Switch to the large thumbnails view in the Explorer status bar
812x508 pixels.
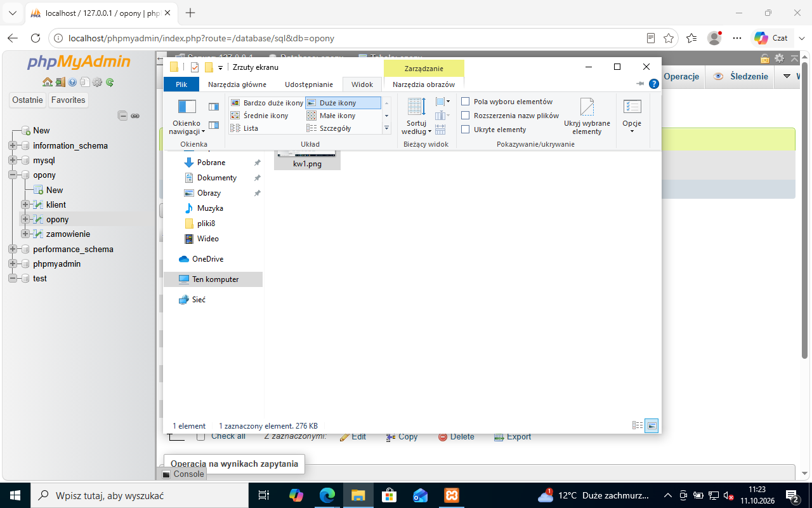(652, 426)
